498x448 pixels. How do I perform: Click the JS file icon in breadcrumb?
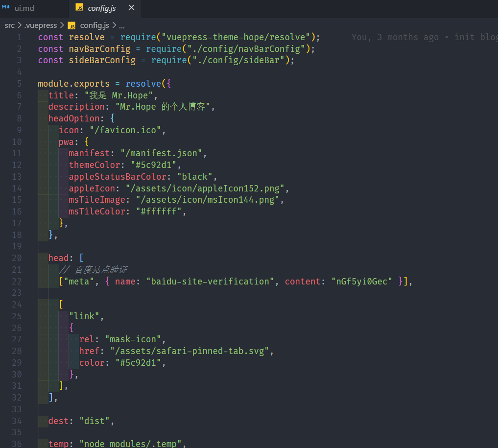[71, 25]
